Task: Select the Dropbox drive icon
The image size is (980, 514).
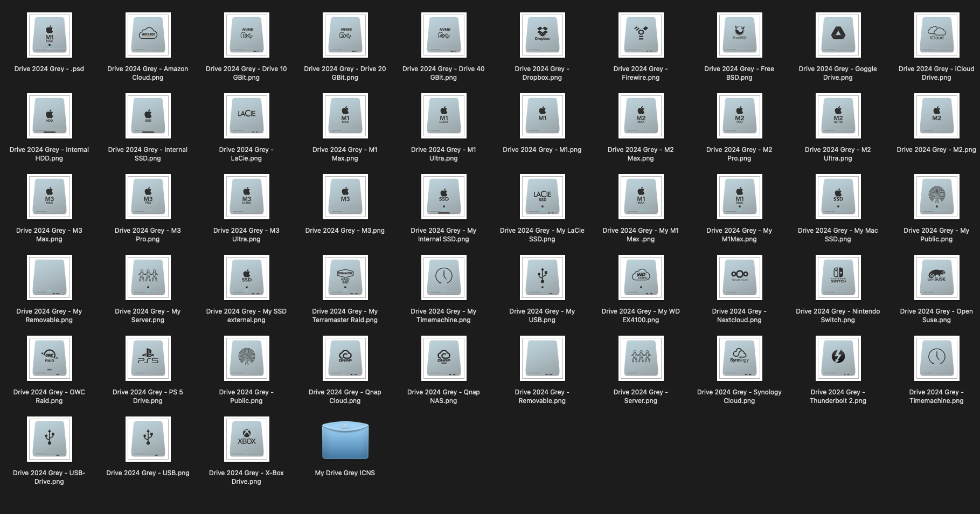Action: pyautogui.click(x=542, y=35)
